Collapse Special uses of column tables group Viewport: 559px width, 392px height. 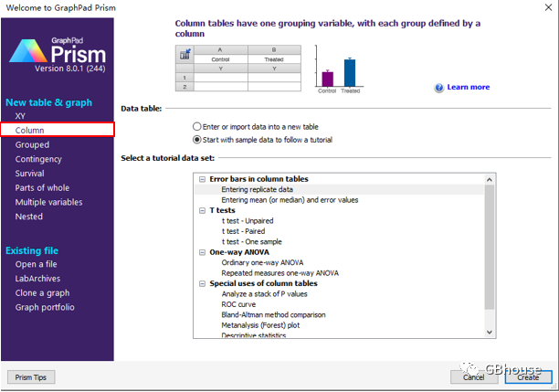point(202,283)
